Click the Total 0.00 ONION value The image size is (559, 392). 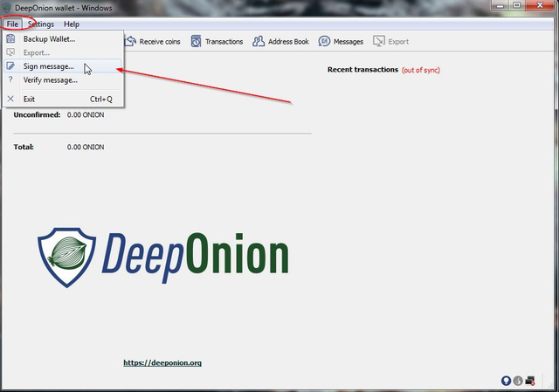pyautogui.click(x=86, y=147)
